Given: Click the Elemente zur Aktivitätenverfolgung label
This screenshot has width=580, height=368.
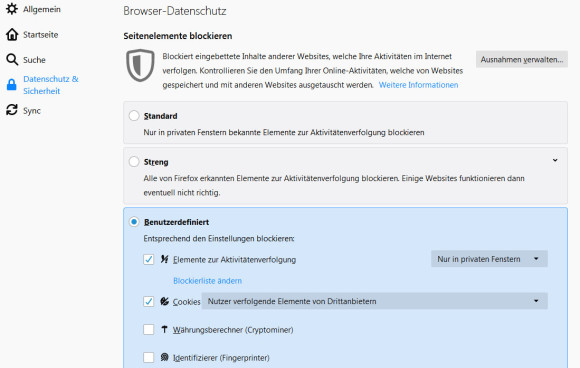Looking at the screenshot, I should pos(235,259).
